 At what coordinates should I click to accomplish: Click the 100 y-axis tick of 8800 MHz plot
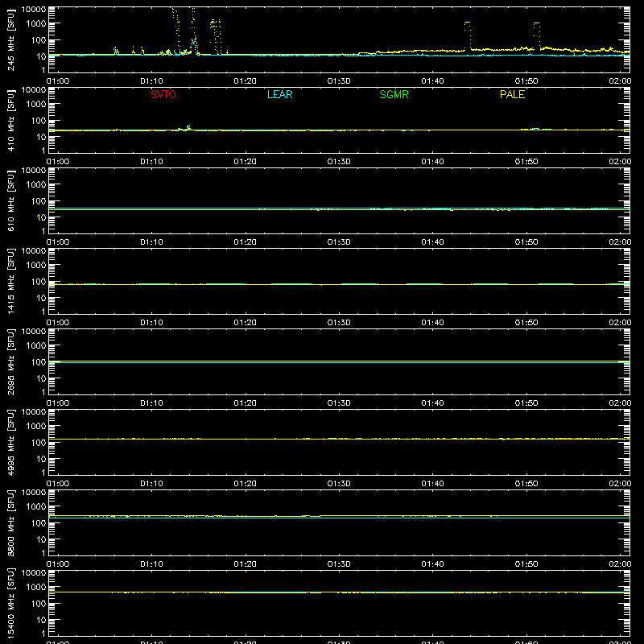pyautogui.click(x=39, y=523)
